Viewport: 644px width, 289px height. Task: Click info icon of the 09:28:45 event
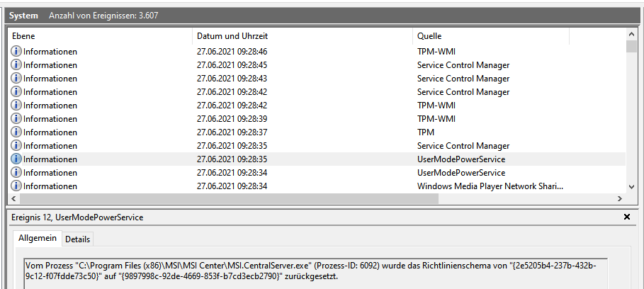[x=16, y=65]
